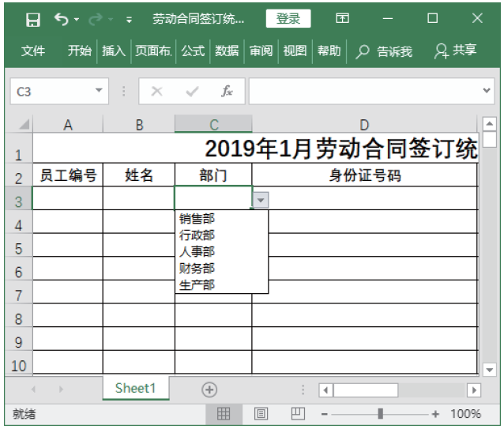Expand the formula bar chevron
504x429 pixels.
coord(487,91)
